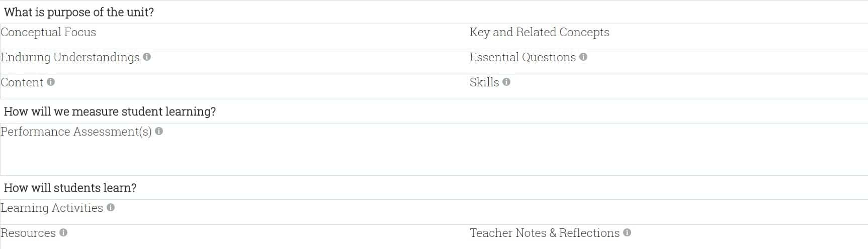Image resolution: width=868 pixels, height=249 pixels.
Task: Click the 'What is purpose of the unit?' heading
Action: (79, 13)
